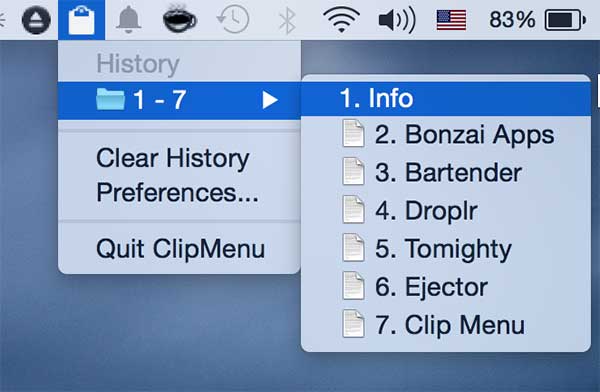Image resolution: width=600 pixels, height=392 pixels.
Task: Click document icon next to Tomighty
Action: 353,248
